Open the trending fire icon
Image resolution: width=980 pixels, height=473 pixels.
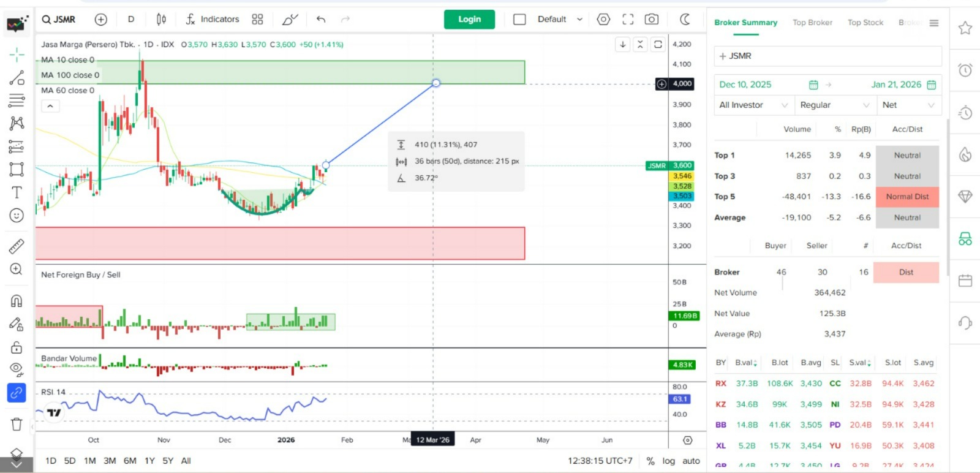965,154
